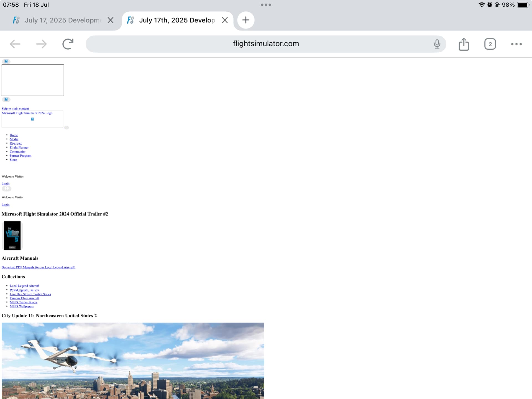
Task: Tap the flightsimulator.com address bar
Action: pos(265,44)
